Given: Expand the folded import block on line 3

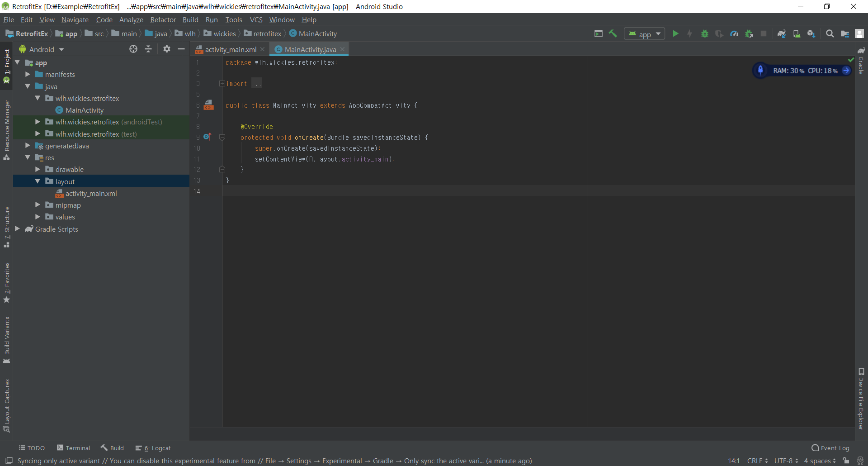Looking at the screenshot, I should (222, 84).
